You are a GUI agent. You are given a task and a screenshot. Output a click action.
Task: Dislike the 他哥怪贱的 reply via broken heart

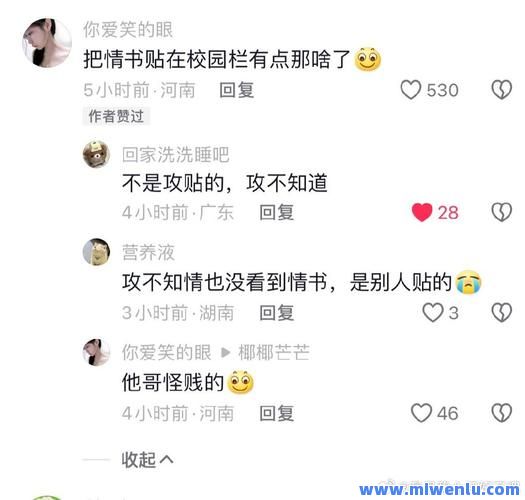coord(502,413)
